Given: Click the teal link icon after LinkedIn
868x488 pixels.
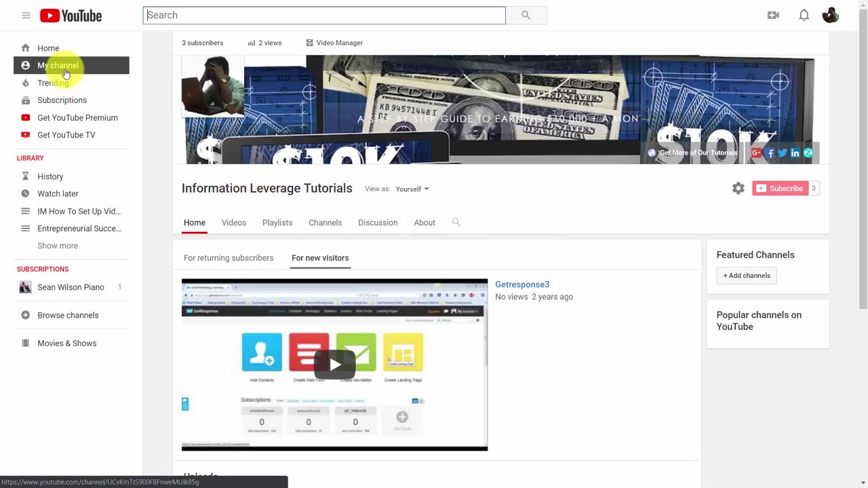Looking at the screenshot, I should [808, 153].
